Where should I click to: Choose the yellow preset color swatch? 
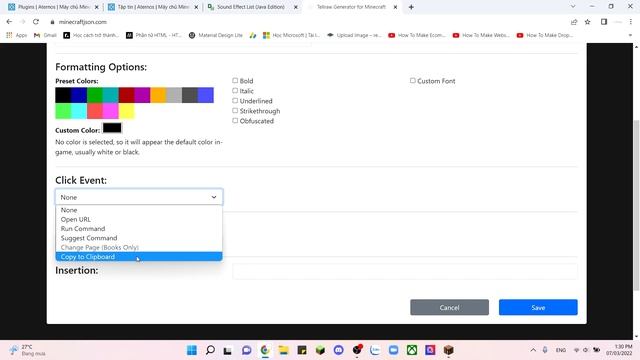coord(127,111)
